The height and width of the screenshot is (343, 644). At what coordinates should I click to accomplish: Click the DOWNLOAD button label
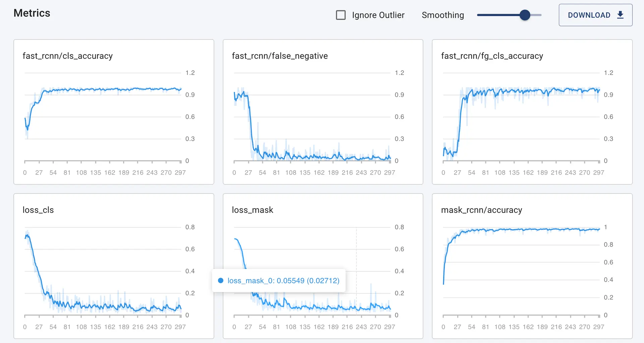[x=589, y=15]
